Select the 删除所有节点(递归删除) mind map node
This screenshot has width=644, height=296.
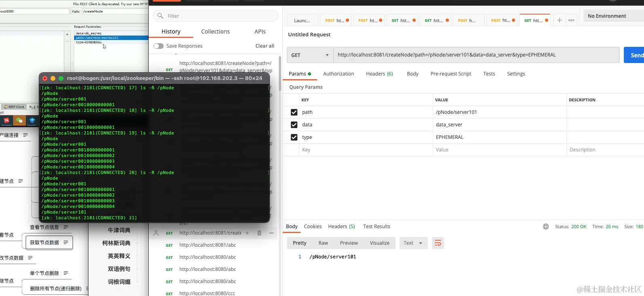pos(56,288)
